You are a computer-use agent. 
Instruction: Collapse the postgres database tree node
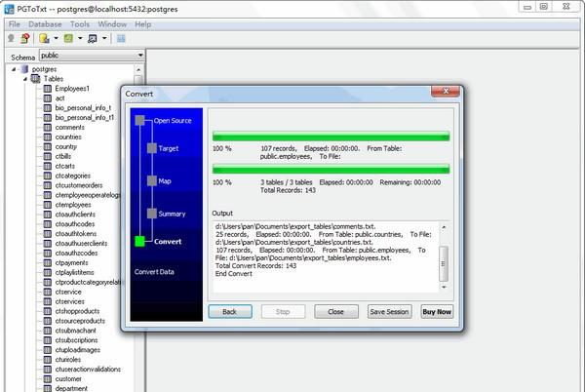point(13,70)
